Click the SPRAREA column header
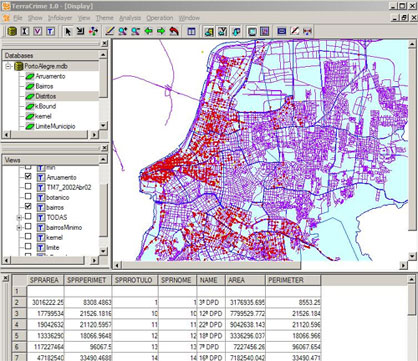Viewport: 418px width, 361px height. click(44, 280)
